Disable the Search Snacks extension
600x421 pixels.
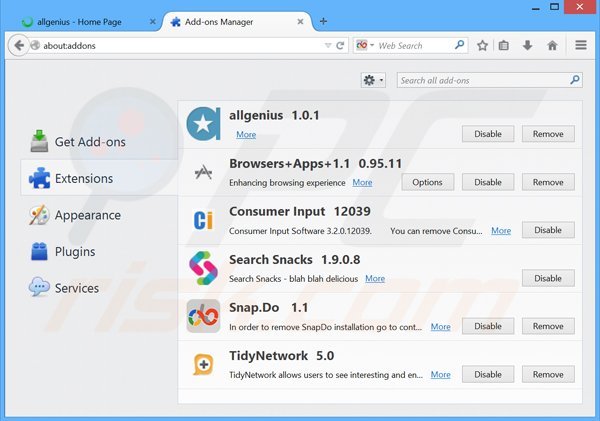coord(548,278)
